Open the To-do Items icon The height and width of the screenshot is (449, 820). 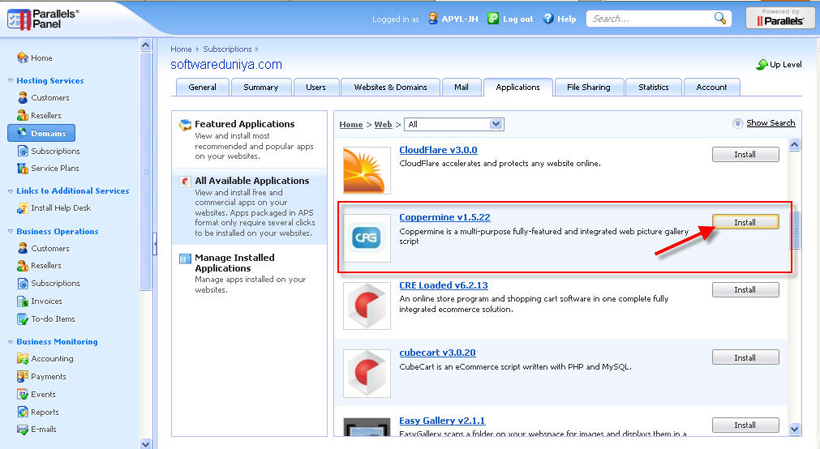click(x=22, y=319)
